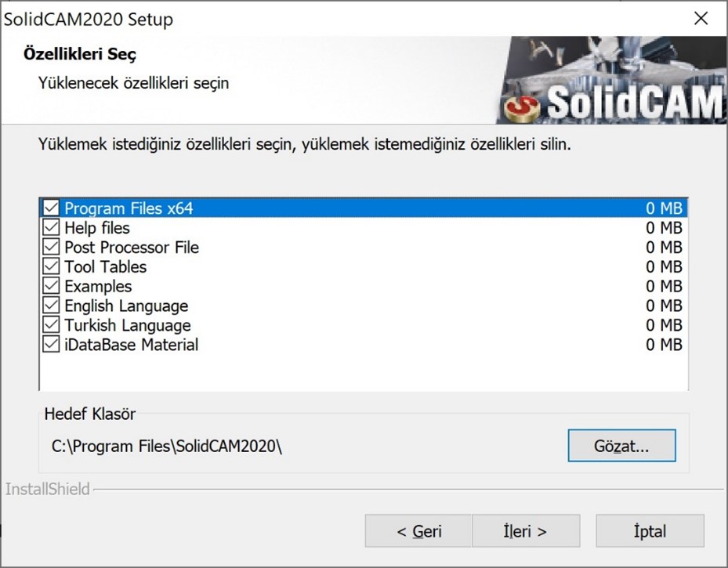Click the 0 MB size of iDataBase Material

click(664, 345)
